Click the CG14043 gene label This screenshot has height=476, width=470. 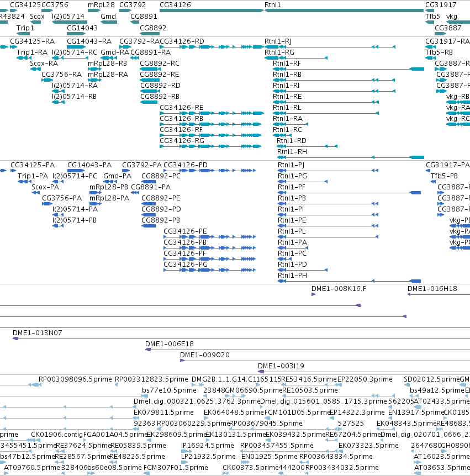pyautogui.click(x=82, y=28)
